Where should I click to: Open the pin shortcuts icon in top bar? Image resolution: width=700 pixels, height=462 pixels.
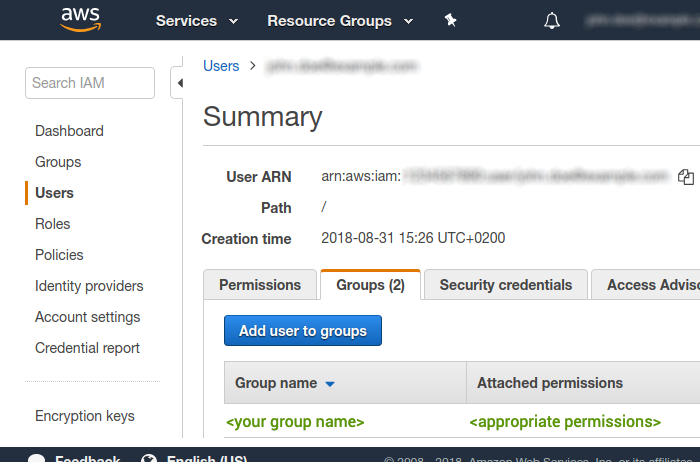(x=450, y=20)
